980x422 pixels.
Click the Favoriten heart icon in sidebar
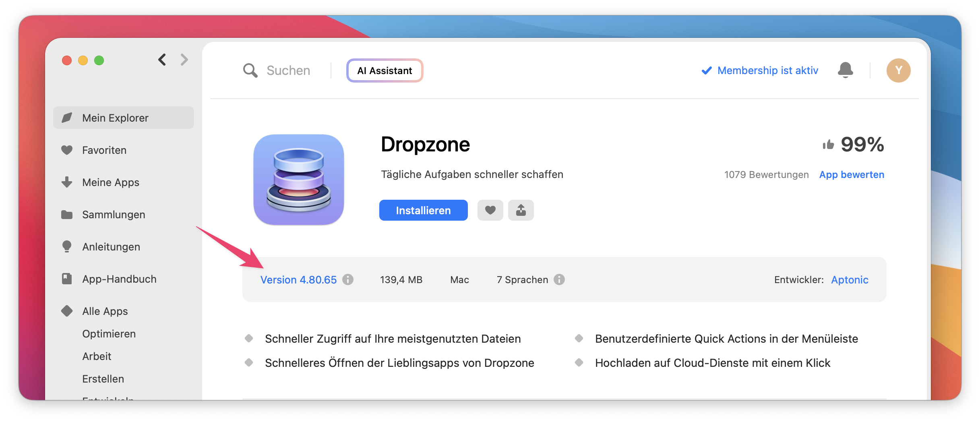pos(67,150)
